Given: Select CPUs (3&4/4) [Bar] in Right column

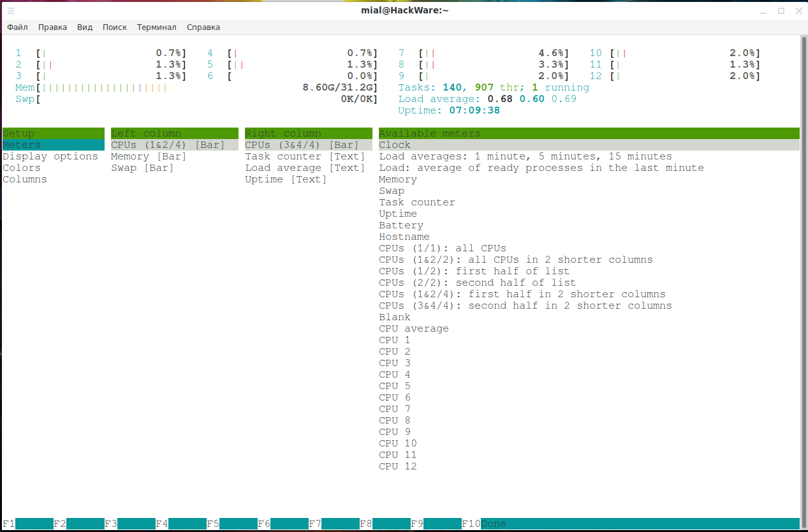Looking at the screenshot, I should (309, 145).
